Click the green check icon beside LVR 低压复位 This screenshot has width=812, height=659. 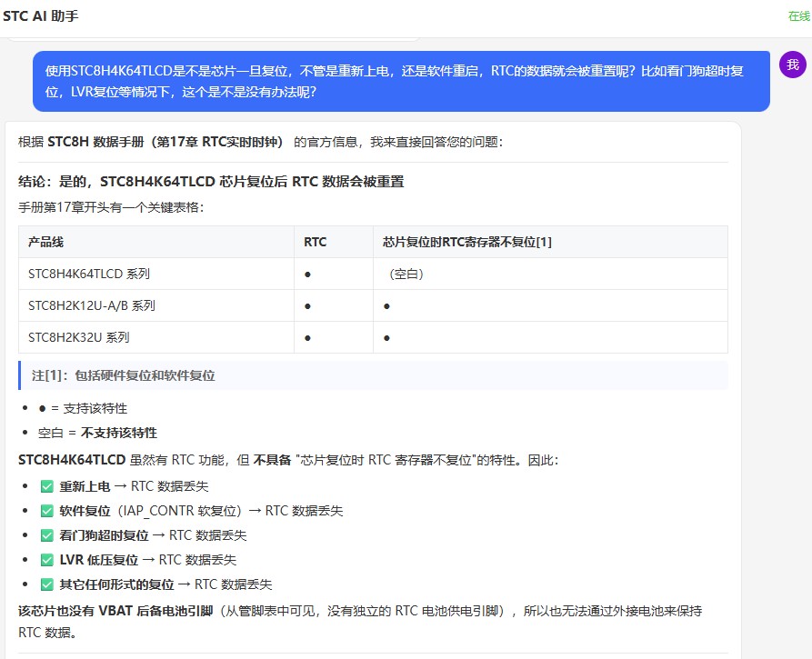(47, 560)
